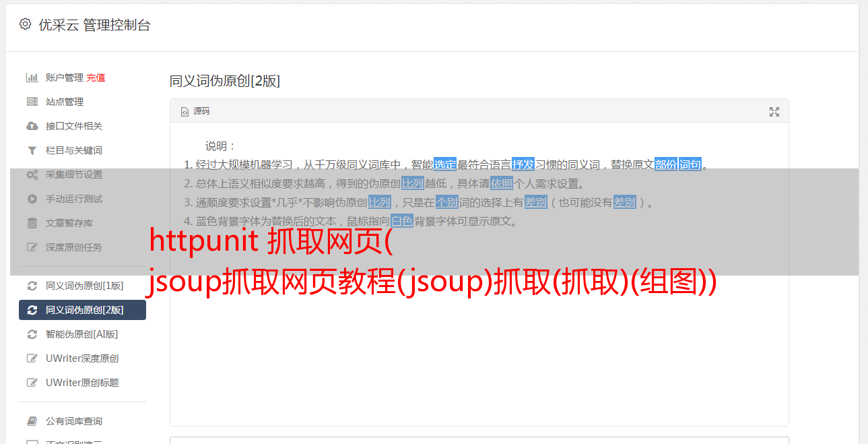Click the filter funnel icon for 栏目与关键词
This screenshot has height=444, width=868.
pos(32,150)
